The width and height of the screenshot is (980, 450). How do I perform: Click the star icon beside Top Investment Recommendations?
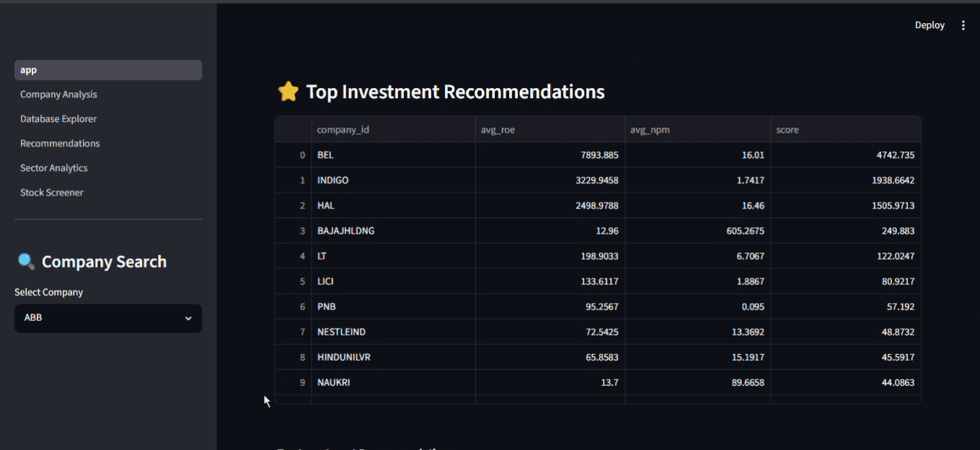288,92
